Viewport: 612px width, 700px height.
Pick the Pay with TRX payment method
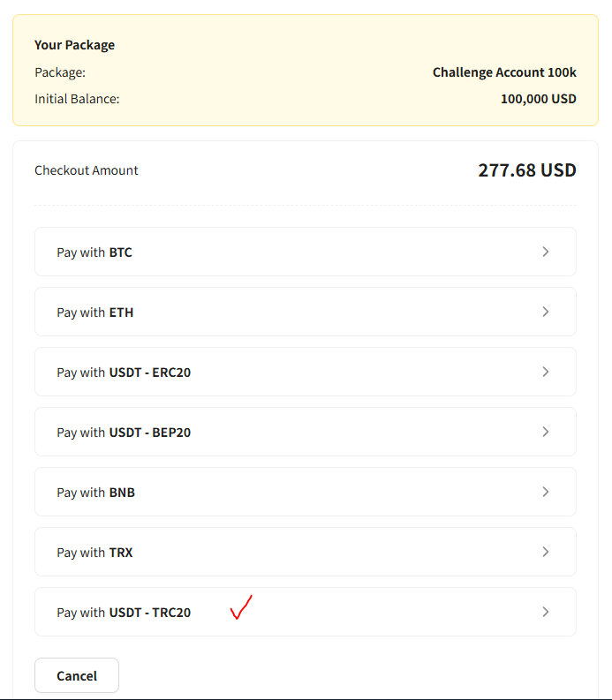tap(306, 552)
